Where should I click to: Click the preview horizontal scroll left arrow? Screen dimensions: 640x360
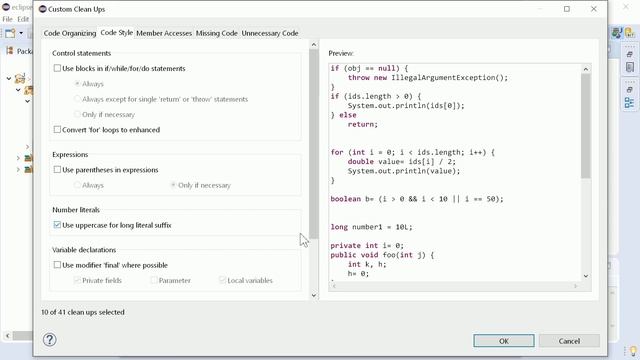pyautogui.click(x=334, y=286)
